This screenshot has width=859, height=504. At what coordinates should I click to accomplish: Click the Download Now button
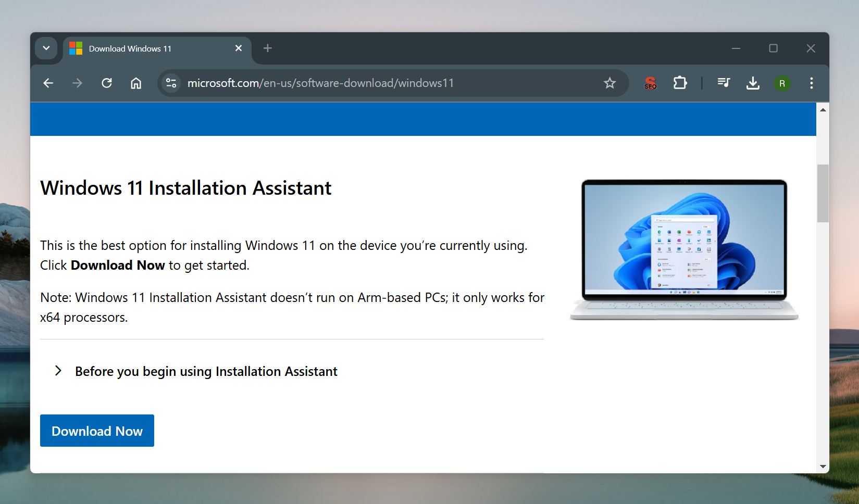(x=97, y=431)
